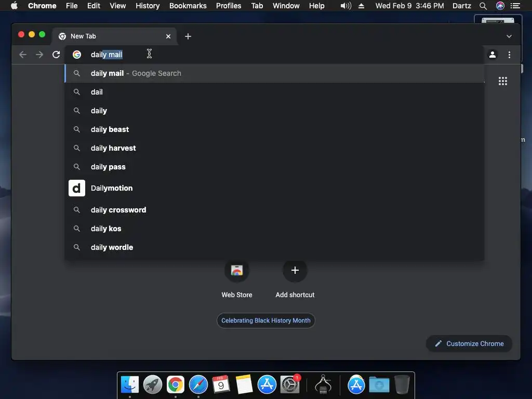
Task: Open Spotlight search in menu bar
Action: [483, 6]
